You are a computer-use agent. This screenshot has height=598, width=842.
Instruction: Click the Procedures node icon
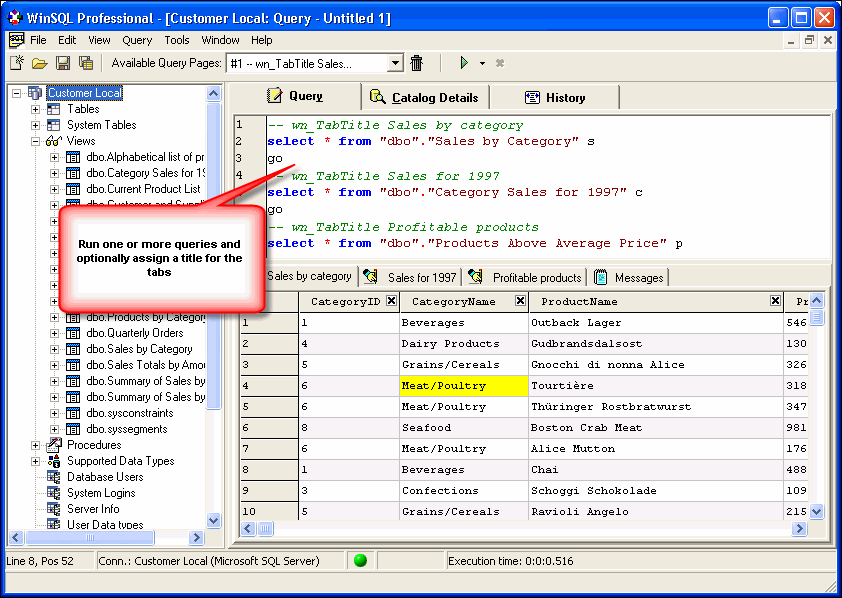(54, 444)
